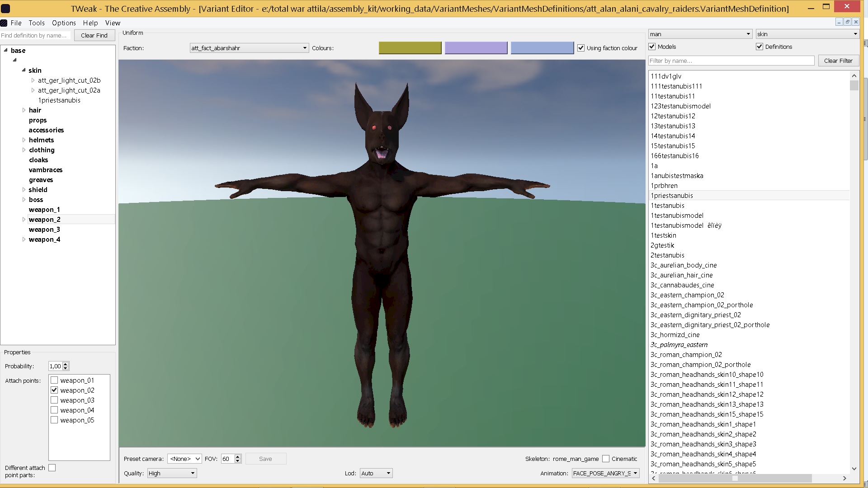Click the Clear Find button
This screenshot has width=868, height=488.
pyautogui.click(x=94, y=35)
